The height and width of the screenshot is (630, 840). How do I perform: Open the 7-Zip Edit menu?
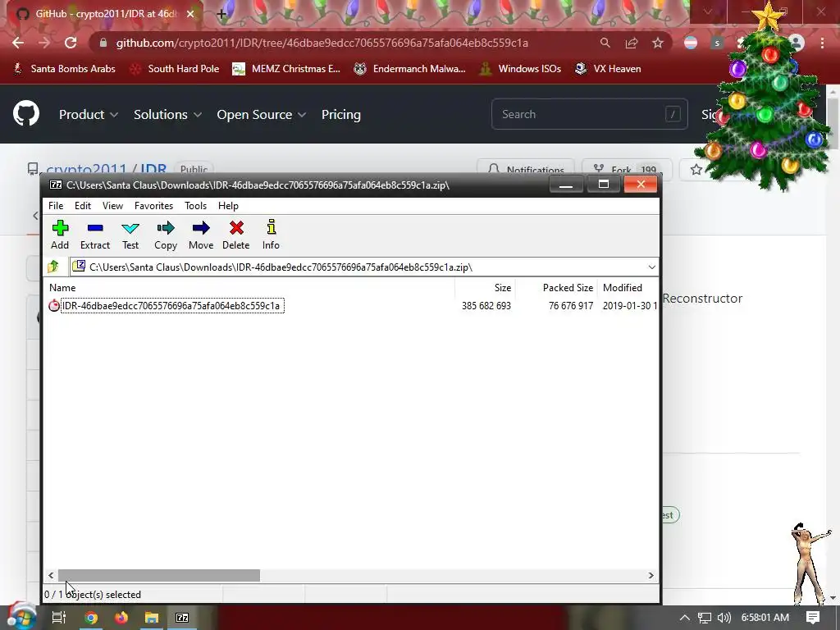(x=83, y=206)
